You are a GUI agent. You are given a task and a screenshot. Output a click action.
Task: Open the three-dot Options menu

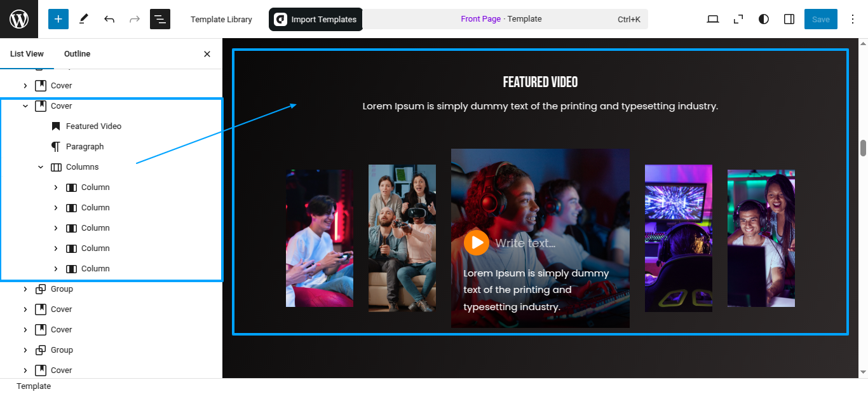pyautogui.click(x=853, y=19)
